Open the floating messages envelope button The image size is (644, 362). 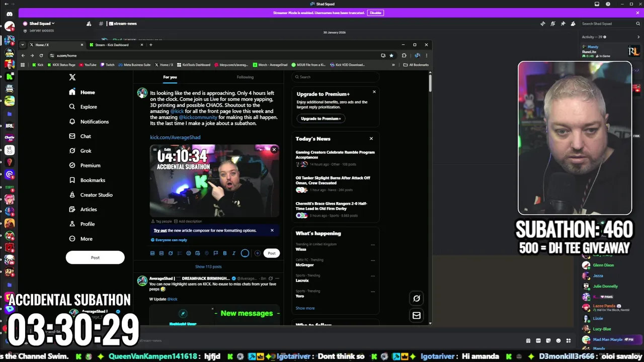[417, 316]
